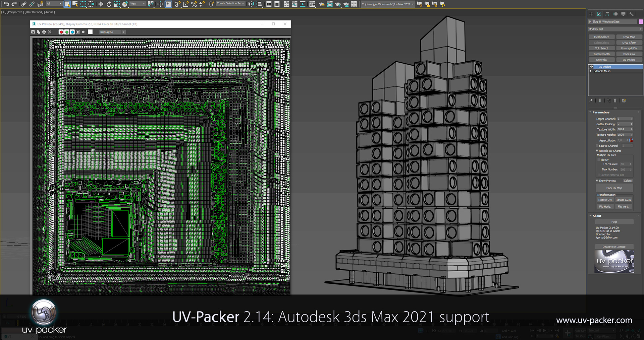Screen dimensions: 644x340
Task: Open the RGB Alpha channel dropdown
Action: coord(112,32)
